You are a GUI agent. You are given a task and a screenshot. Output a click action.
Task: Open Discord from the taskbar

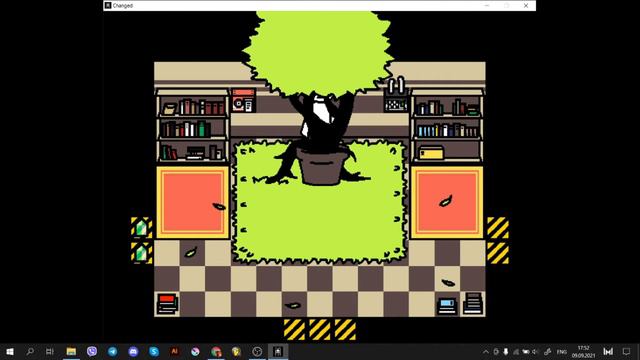(x=133, y=351)
